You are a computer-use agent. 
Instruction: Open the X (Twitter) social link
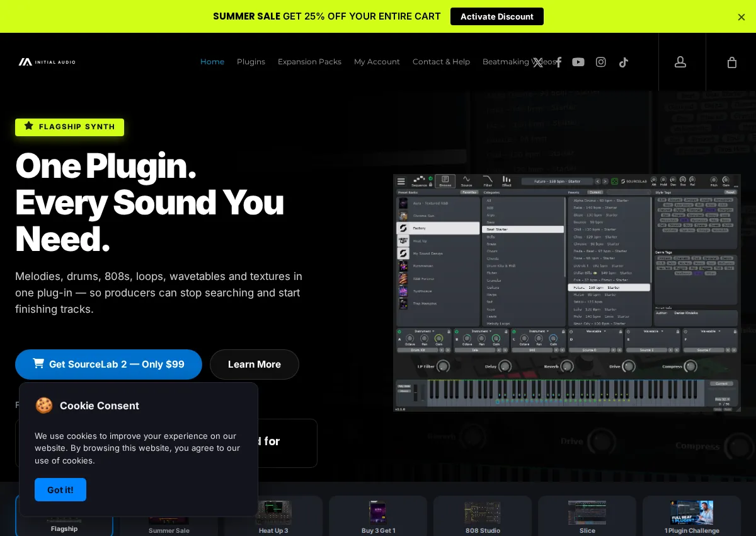[x=537, y=62]
